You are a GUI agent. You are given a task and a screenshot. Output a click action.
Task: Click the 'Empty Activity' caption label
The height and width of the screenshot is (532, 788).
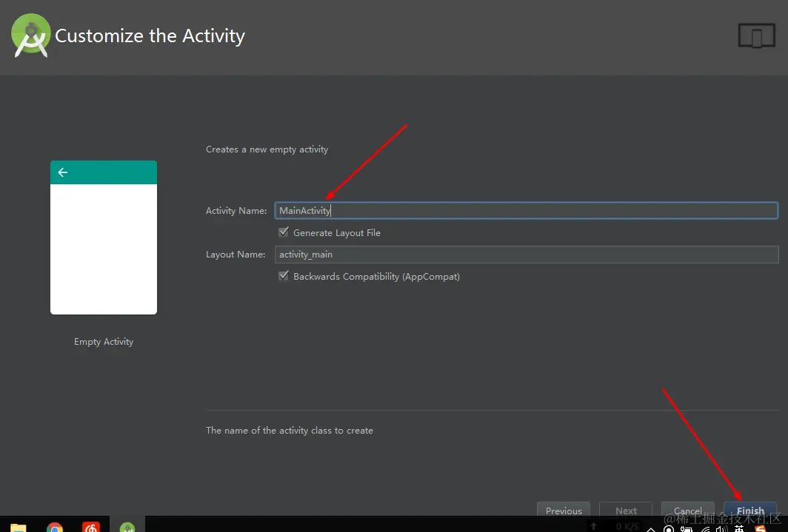(104, 341)
